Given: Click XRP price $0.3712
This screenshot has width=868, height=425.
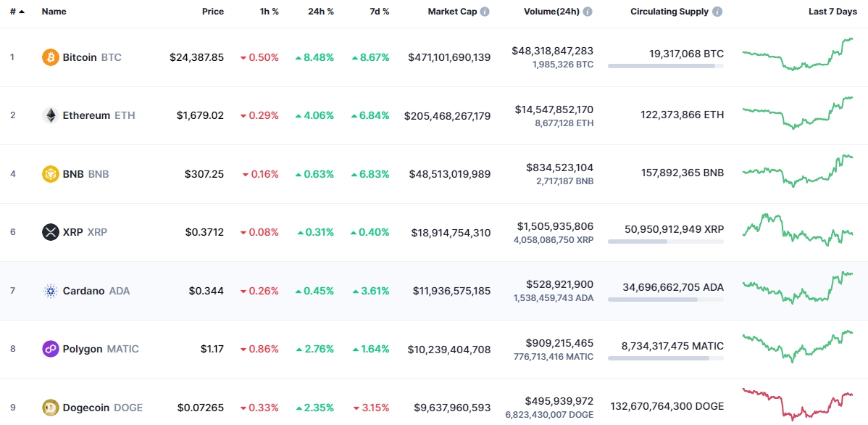Looking at the screenshot, I should click(204, 232).
